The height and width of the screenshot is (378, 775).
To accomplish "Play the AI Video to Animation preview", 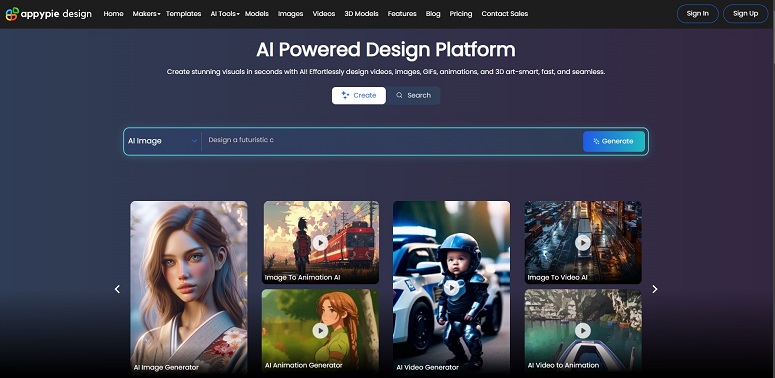I will tap(583, 331).
